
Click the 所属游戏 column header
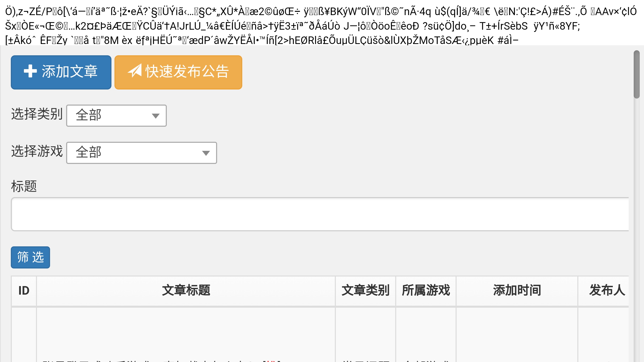click(x=426, y=291)
